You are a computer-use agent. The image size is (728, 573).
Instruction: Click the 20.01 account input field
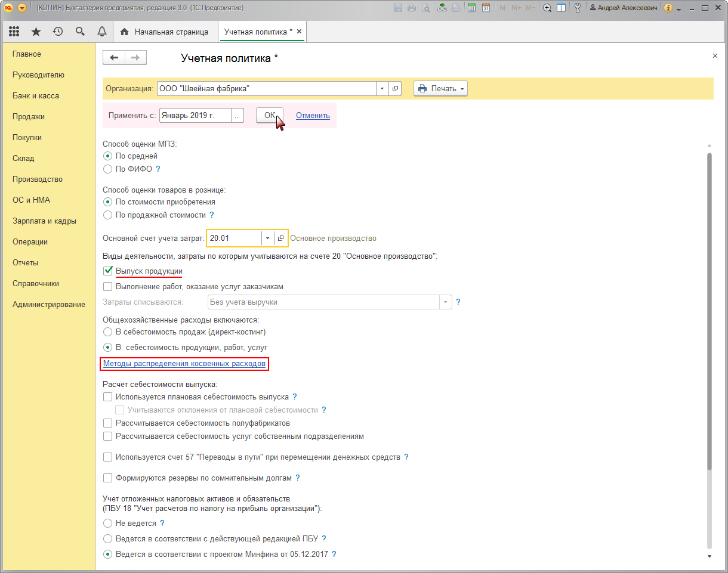(x=235, y=238)
